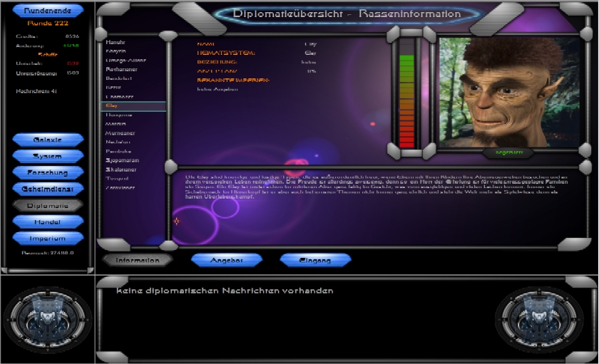Choose Rotharianer from the race list
Image resolution: width=599 pixels, height=364 pixels.
coord(121,70)
